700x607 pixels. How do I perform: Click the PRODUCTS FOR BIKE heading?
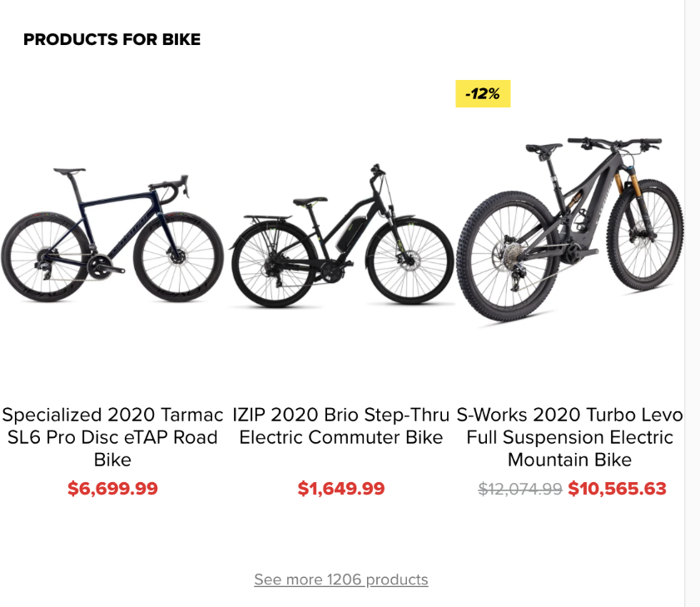(x=112, y=39)
